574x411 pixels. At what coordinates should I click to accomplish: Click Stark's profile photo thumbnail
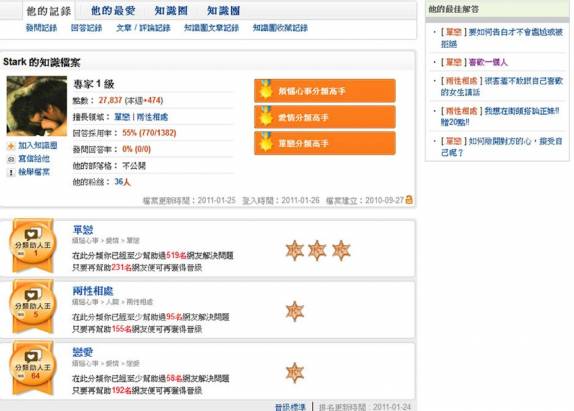[37, 106]
